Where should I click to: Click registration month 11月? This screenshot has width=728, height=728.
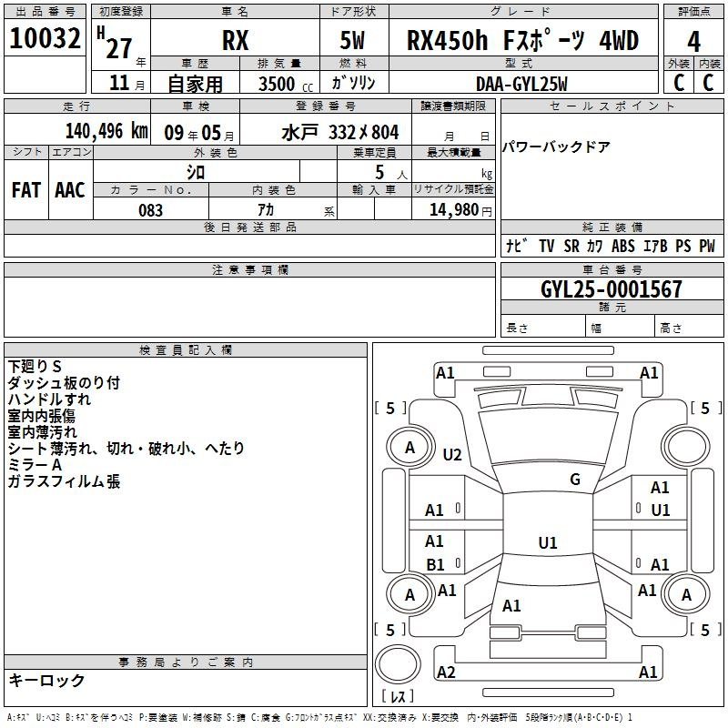pyautogui.click(x=127, y=83)
